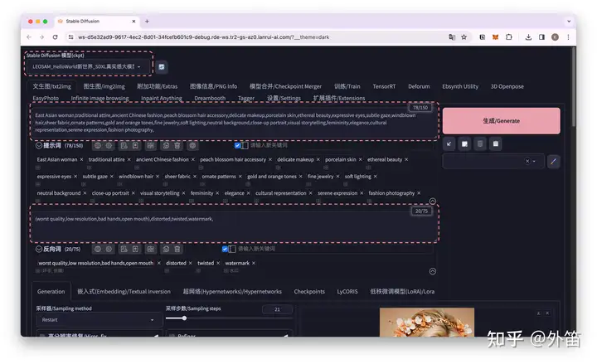Click into the positive prompt text area
The image size is (597, 364).
[x=234, y=122]
